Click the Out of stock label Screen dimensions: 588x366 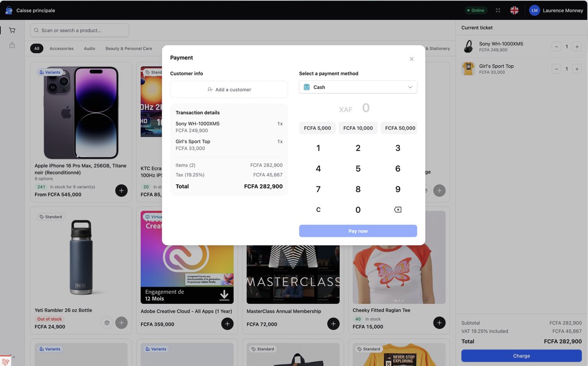pyautogui.click(x=49, y=319)
